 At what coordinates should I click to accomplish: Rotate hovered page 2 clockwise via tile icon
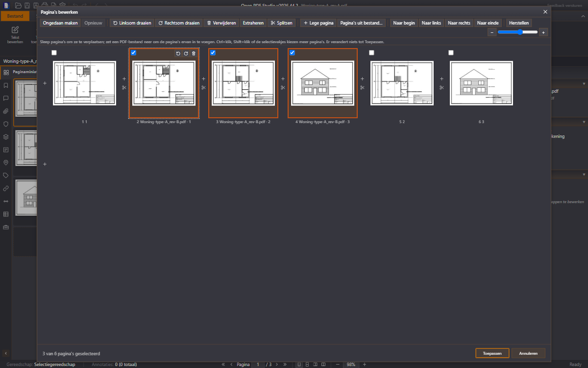click(186, 53)
